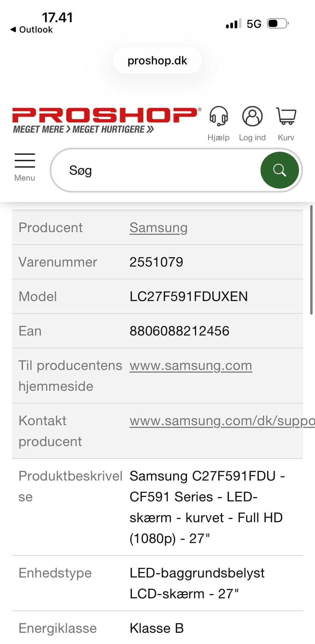Image resolution: width=315 pixels, height=644 pixels.
Task: Select the Ean number 8806088212456
Action: pyautogui.click(x=179, y=331)
